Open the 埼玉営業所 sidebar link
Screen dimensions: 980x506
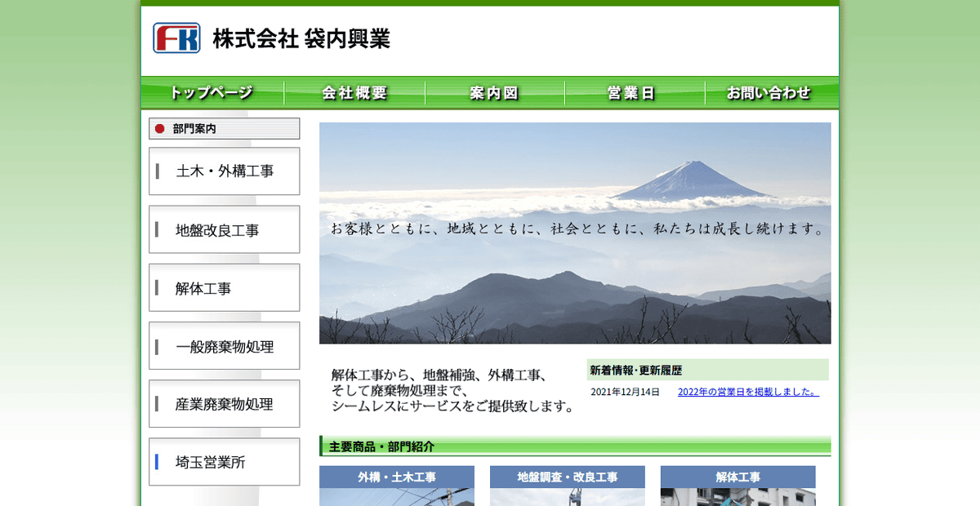pyautogui.click(x=224, y=462)
